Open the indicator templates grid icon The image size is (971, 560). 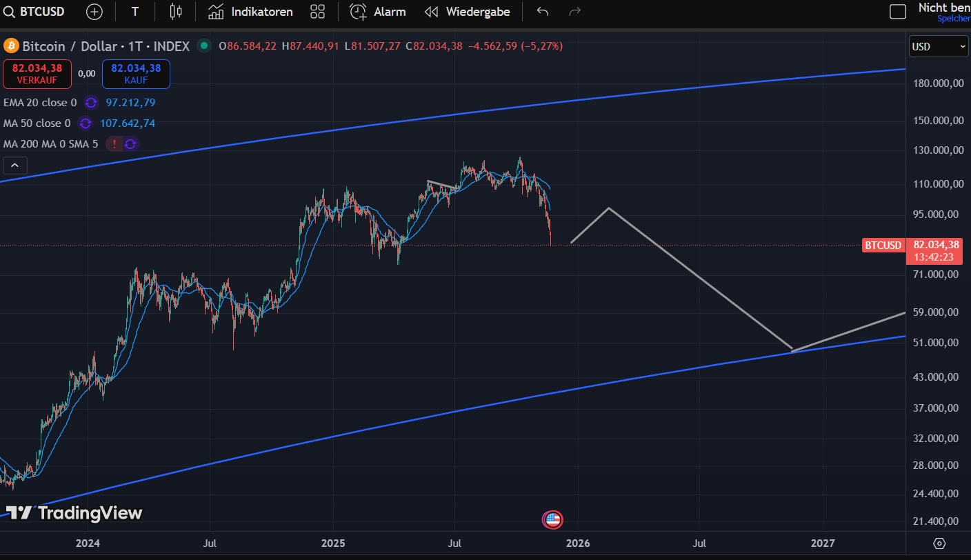point(317,12)
